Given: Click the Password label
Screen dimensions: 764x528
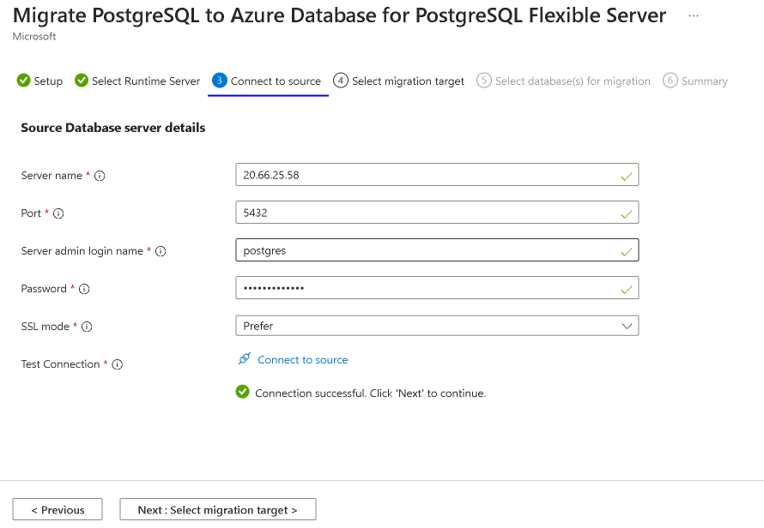Looking at the screenshot, I should click(x=44, y=289).
